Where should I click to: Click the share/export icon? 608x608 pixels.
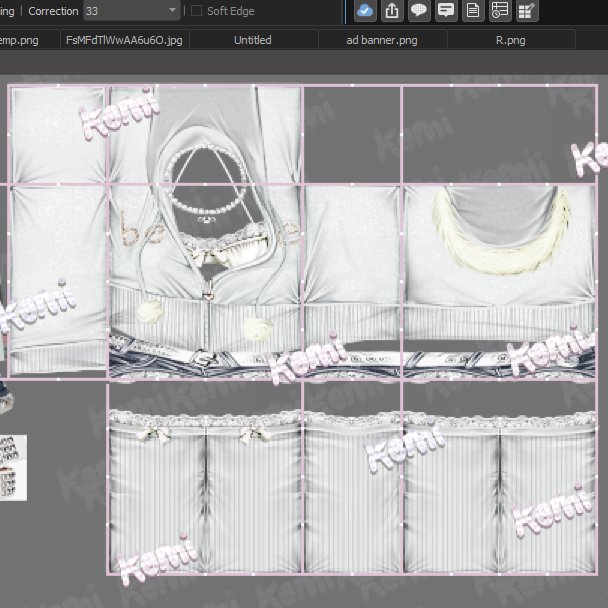click(x=392, y=10)
